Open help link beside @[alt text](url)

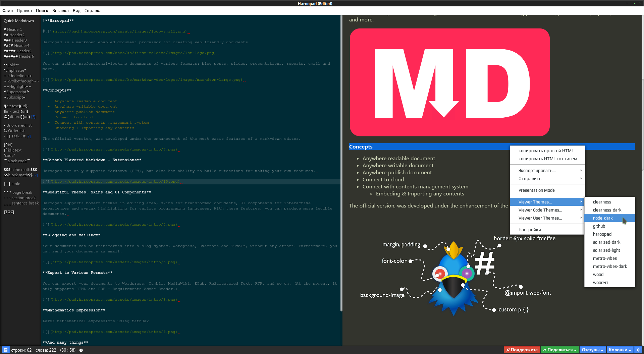pyautogui.click(x=33, y=117)
